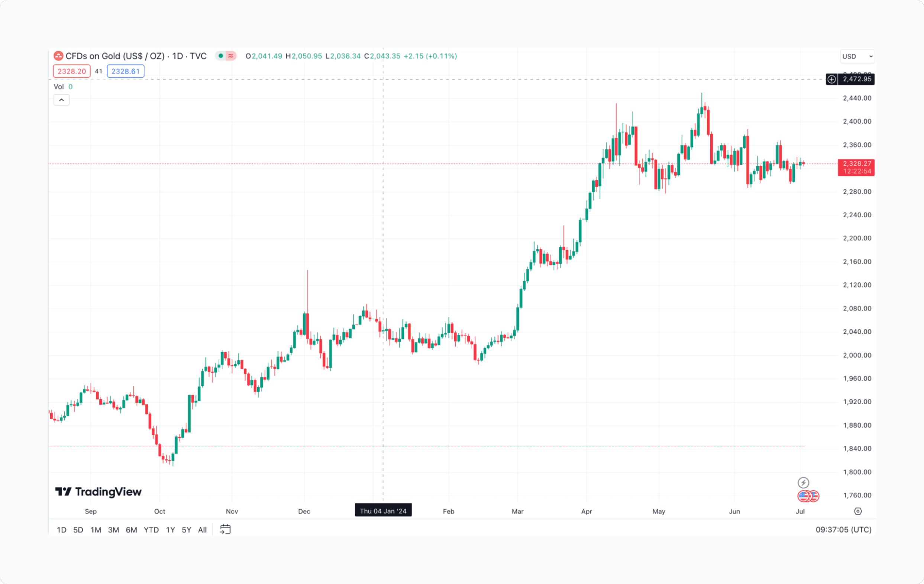Click the 09:37:05 (UTC) timezone button
This screenshot has height=584, width=924.
[x=843, y=530]
